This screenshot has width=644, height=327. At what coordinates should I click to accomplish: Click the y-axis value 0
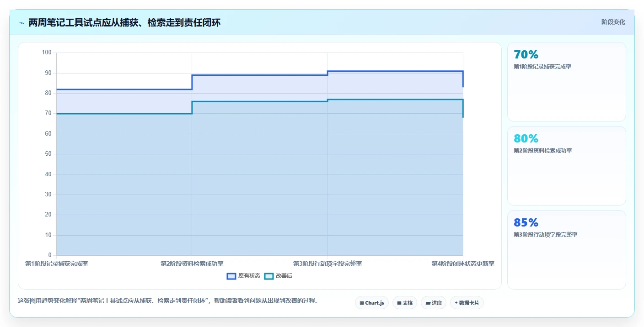pos(50,255)
